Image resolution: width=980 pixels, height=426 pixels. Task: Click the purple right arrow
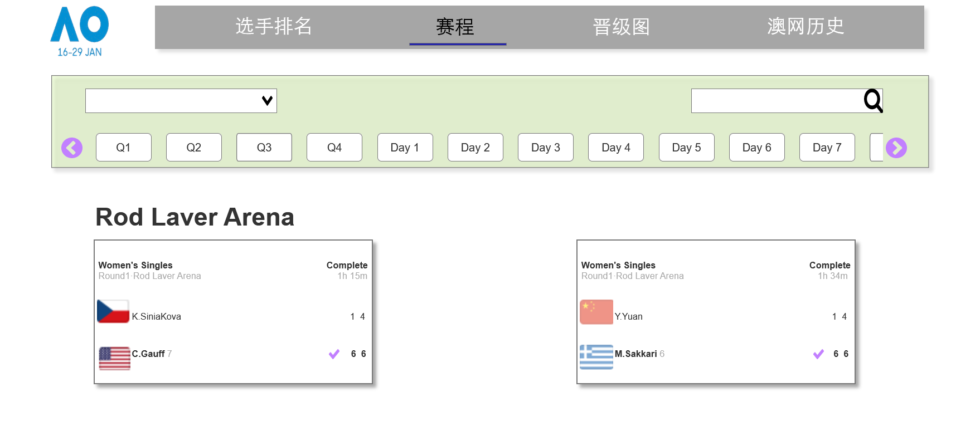pyautogui.click(x=896, y=148)
